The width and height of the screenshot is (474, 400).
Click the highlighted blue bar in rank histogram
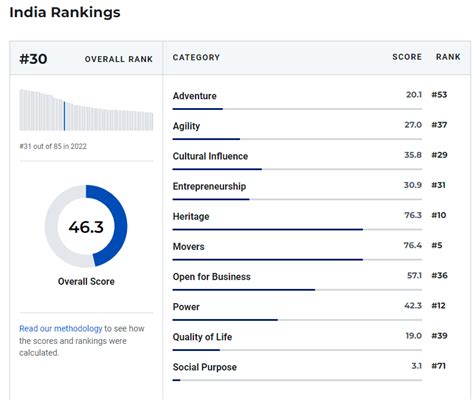[64, 116]
